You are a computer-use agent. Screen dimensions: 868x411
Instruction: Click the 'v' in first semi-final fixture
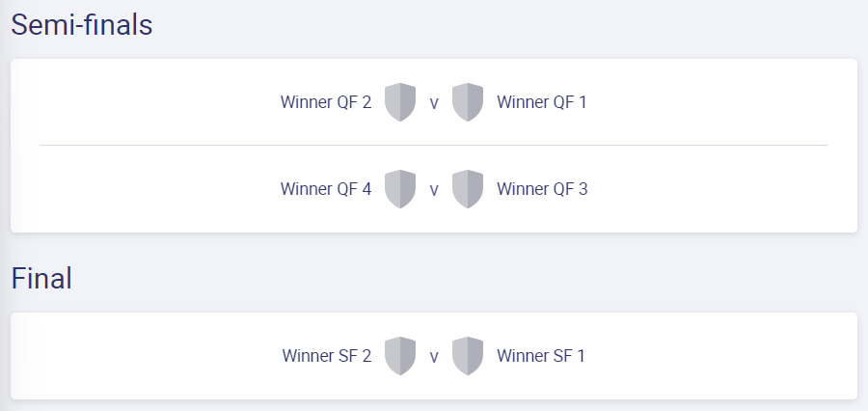[434, 103]
